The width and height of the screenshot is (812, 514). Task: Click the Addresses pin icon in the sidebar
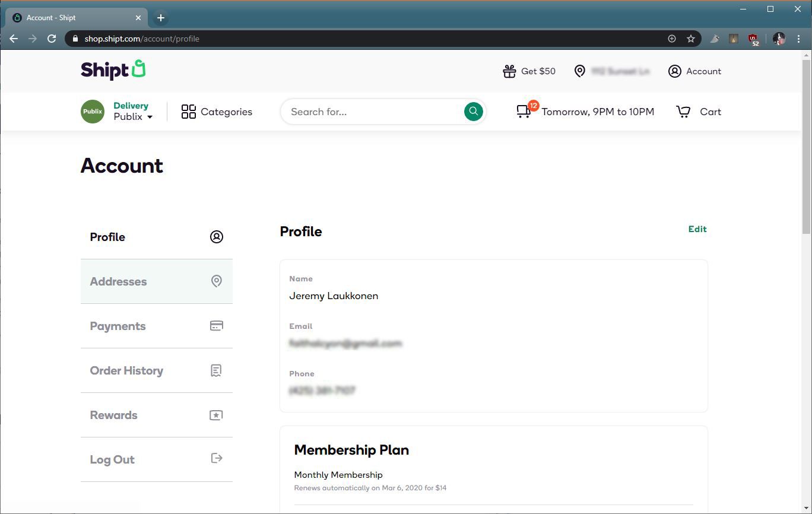point(217,281)
